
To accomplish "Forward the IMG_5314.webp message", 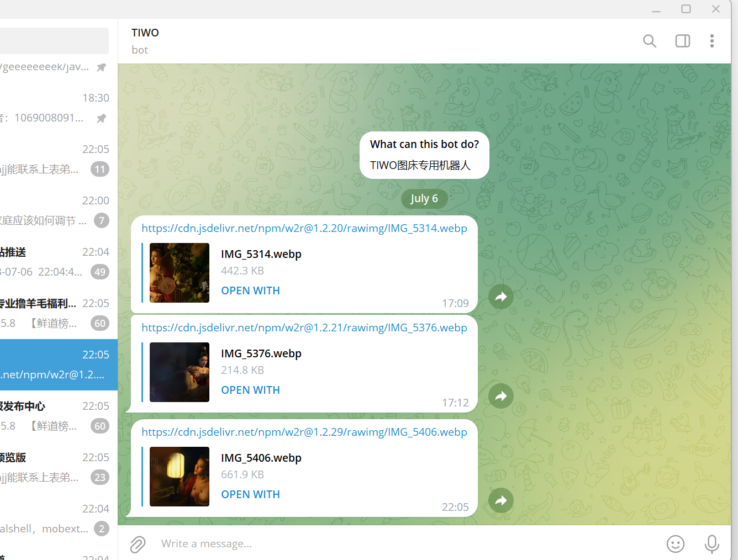I will click(x=501, y=297).
